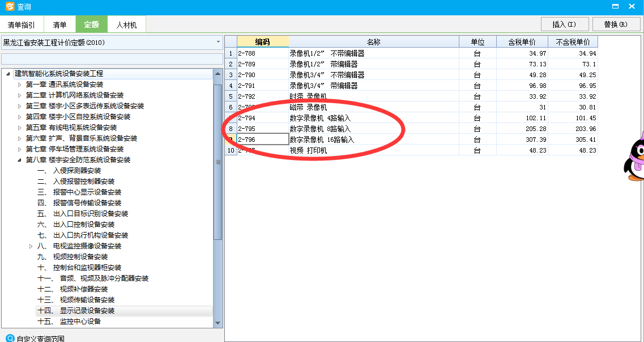
Task: Switch to the 清单 tab
Action: pos(59,24)
